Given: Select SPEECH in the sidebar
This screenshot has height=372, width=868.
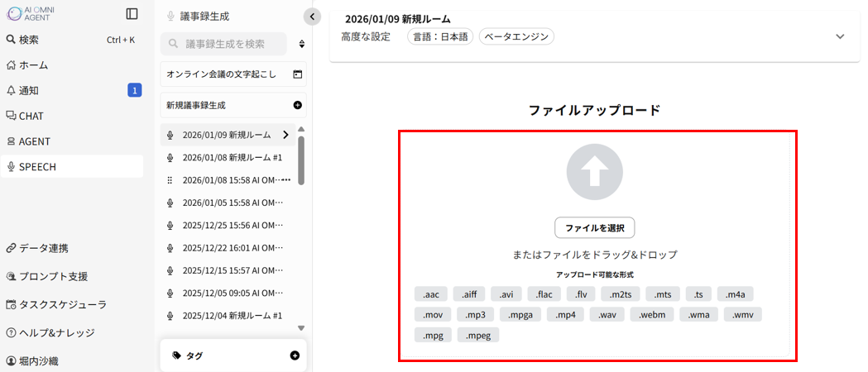Looking at the screenshot, I should coord(71,166).
